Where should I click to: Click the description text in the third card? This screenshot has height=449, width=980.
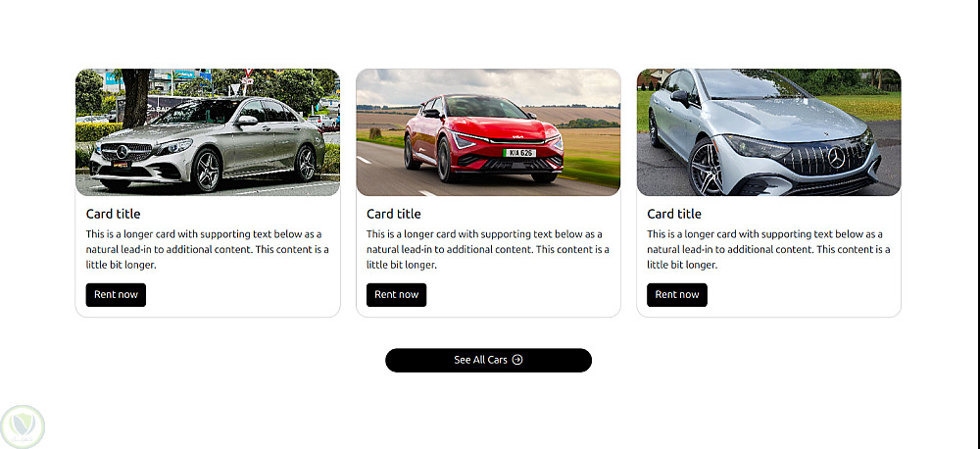(768, 250)
